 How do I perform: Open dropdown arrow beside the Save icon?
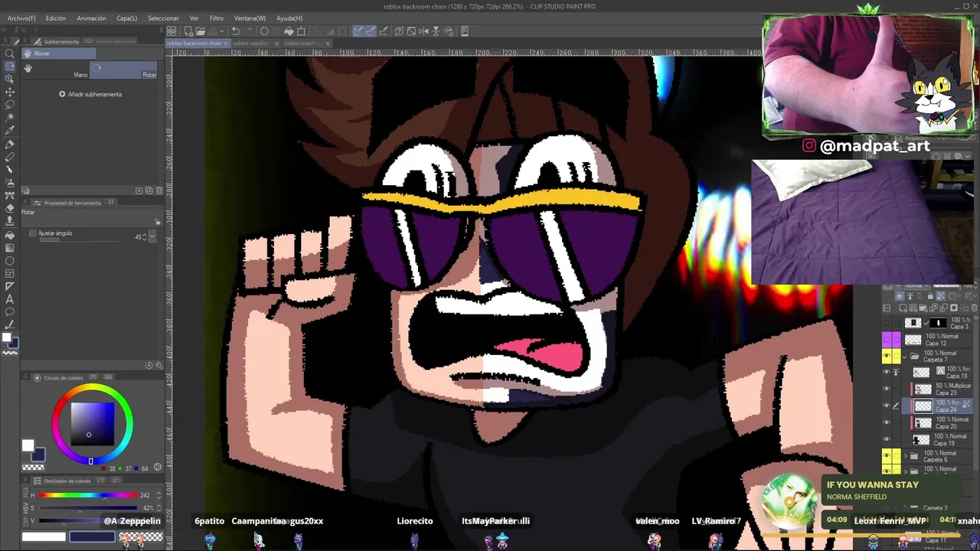pos(221,31)
